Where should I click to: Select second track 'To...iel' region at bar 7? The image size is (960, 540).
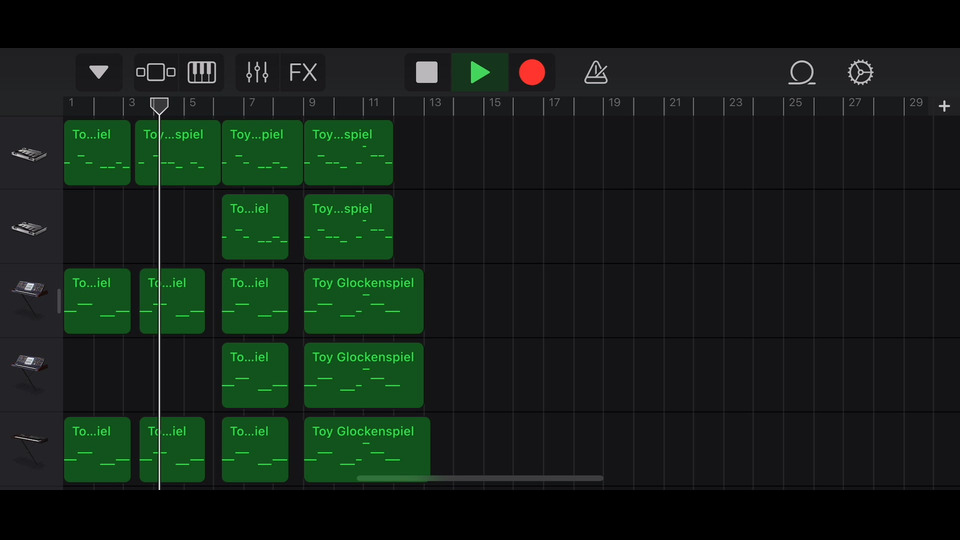tap(255, 227)
